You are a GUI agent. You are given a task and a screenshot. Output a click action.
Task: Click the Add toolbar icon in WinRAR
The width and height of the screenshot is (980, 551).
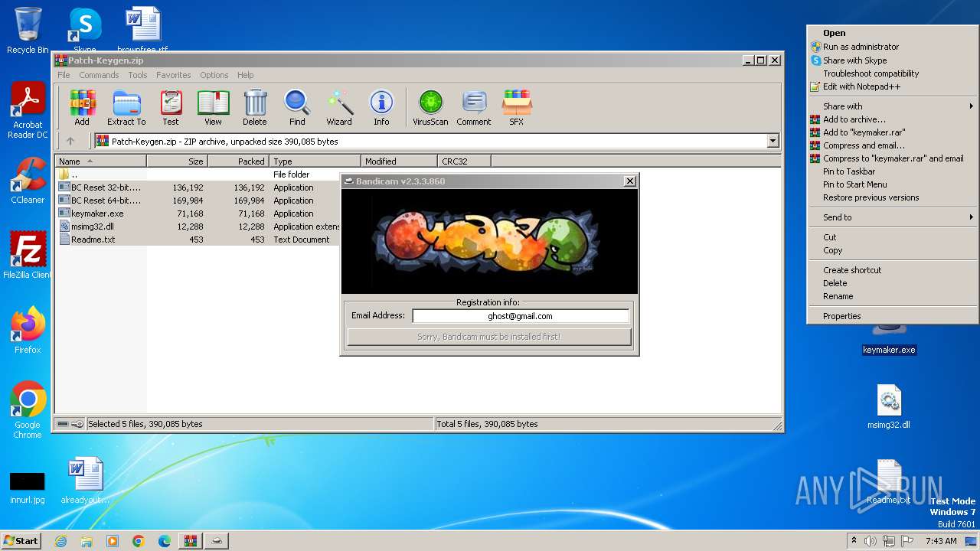click(x=82, y=107)
